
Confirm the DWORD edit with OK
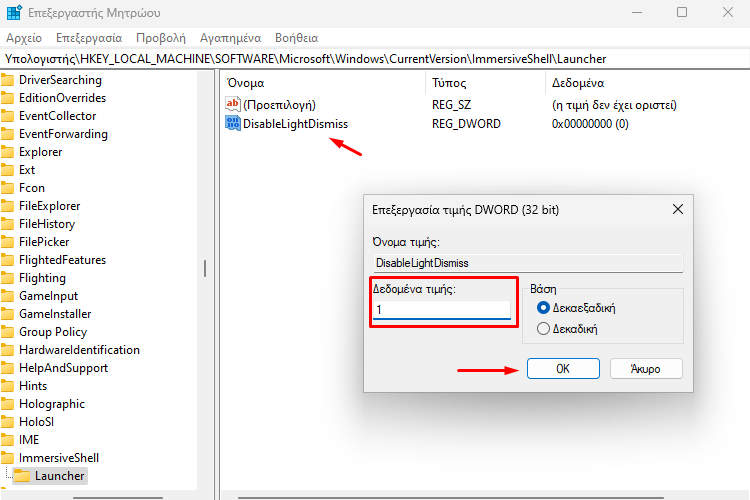[563, 368]
